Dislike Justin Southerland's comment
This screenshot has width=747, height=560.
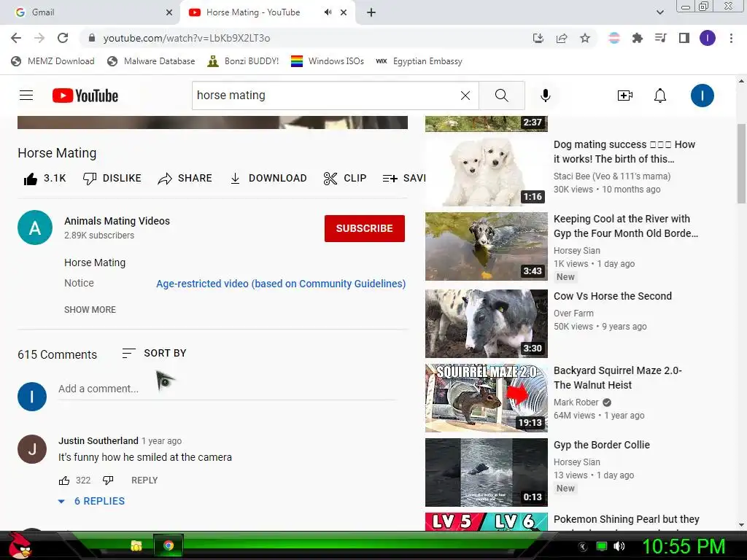point(108,481)
